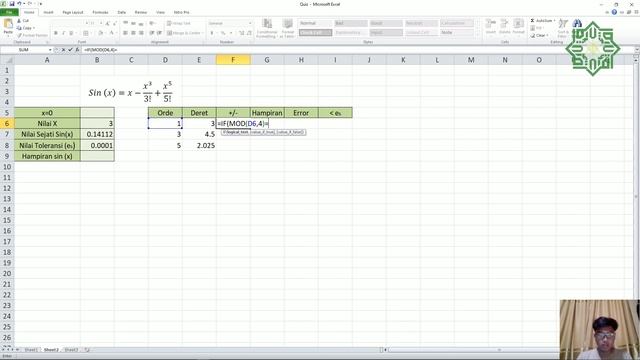
Task: Open the File tab
Action: point(9,12)
